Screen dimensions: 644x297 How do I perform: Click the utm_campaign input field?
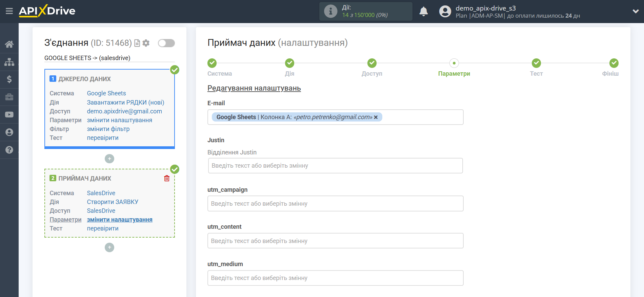pos(336,204)
